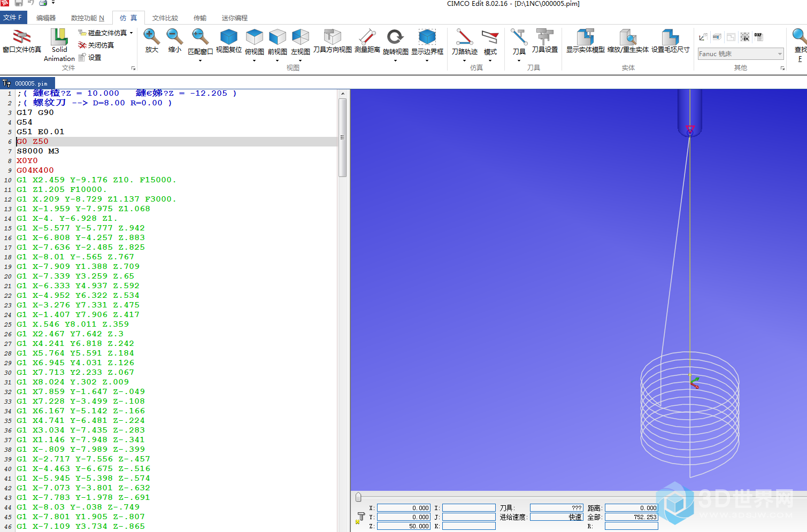The image size is (807, 532).
Task: Open the 其他 group dialog launcher
Action: tap(782, 68)
